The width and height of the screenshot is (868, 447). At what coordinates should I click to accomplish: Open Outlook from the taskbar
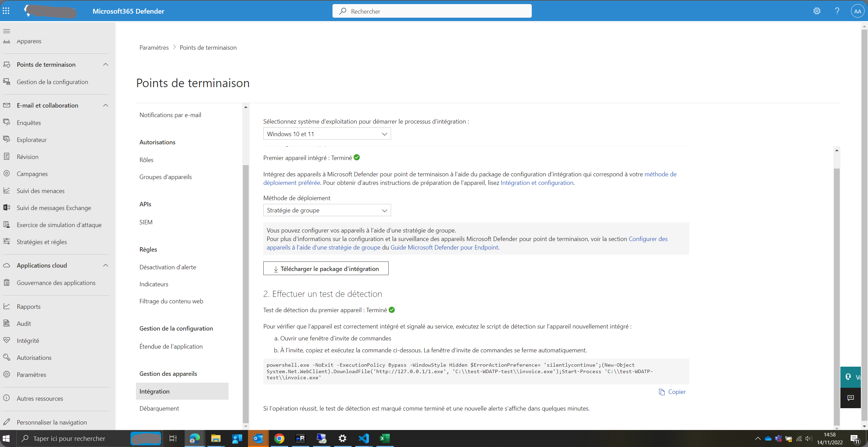point(258,438)
